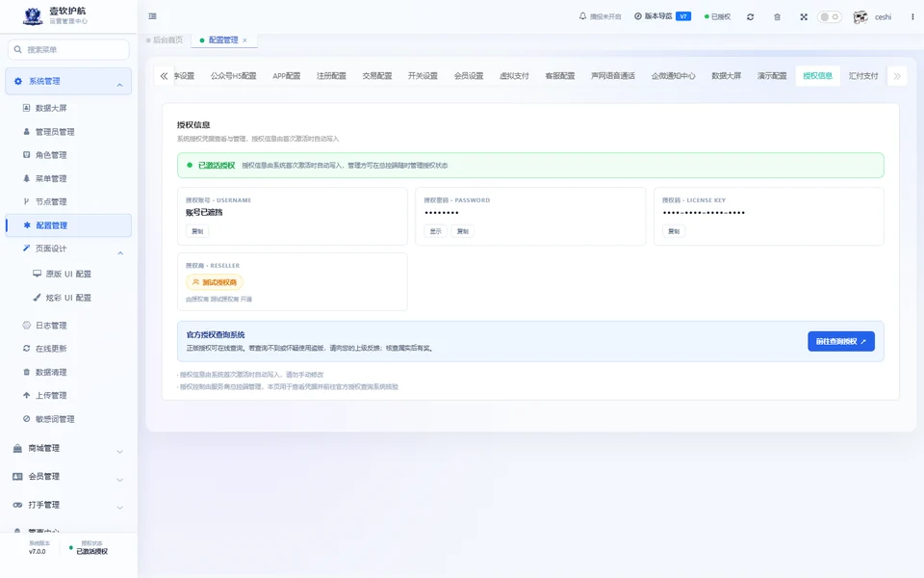This screenshot has width=924, height=578.
Task: Click the sync icon beside 在线更新
Action: click(x=26, y=349)
